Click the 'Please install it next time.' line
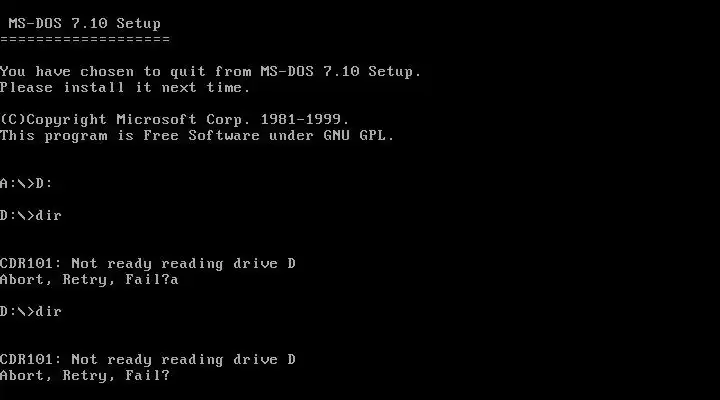Screen dimensions: 720x400 (125, 87)
